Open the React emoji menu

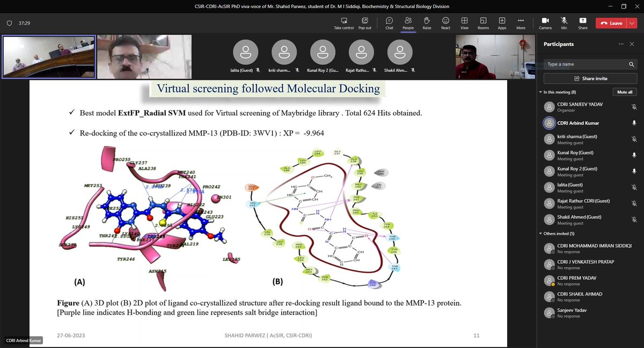(x=445, y=23)
